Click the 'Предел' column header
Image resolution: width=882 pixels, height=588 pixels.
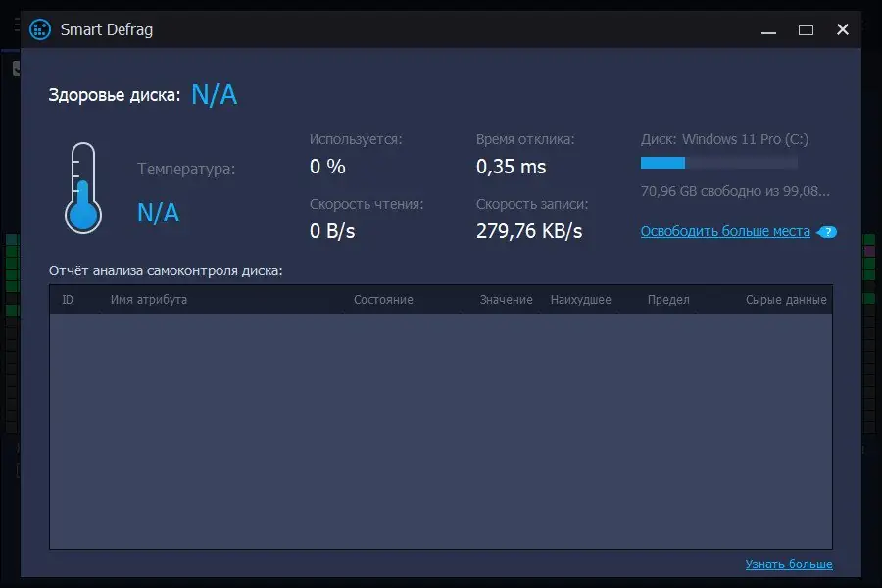(x=668, y=299)
